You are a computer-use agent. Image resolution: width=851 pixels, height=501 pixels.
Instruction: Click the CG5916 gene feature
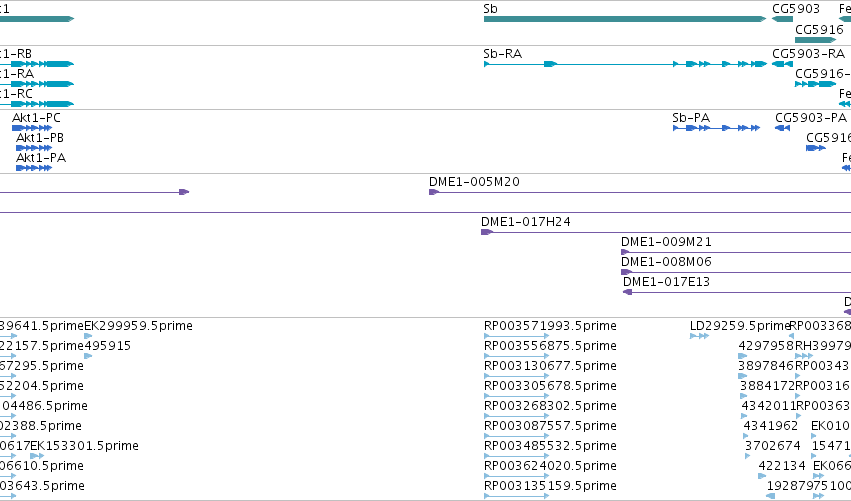pos(816,40)
